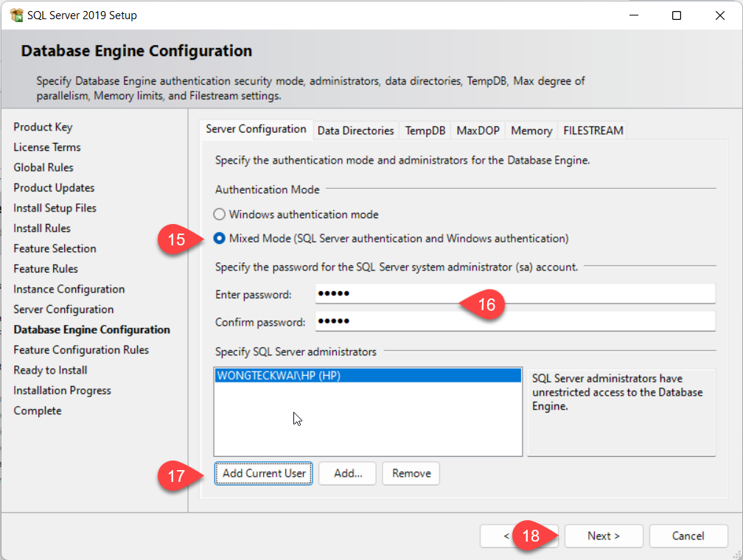Screen dimensions: 743x560
Task: Open the Data Directories tab
Action: (355, 130)
